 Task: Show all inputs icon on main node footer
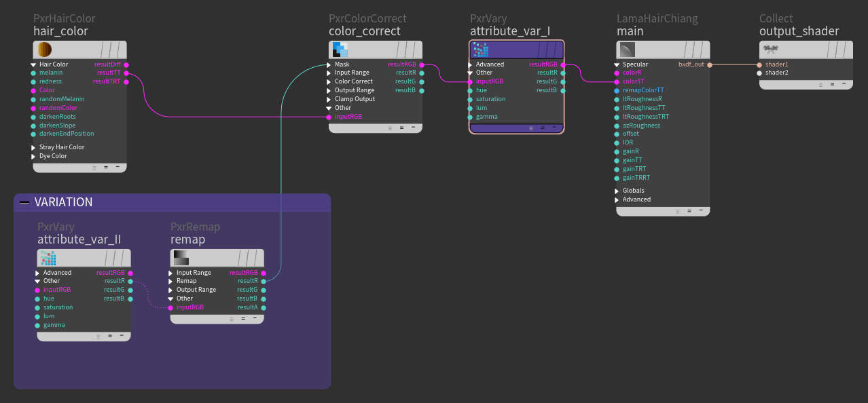tap(679, 211)
